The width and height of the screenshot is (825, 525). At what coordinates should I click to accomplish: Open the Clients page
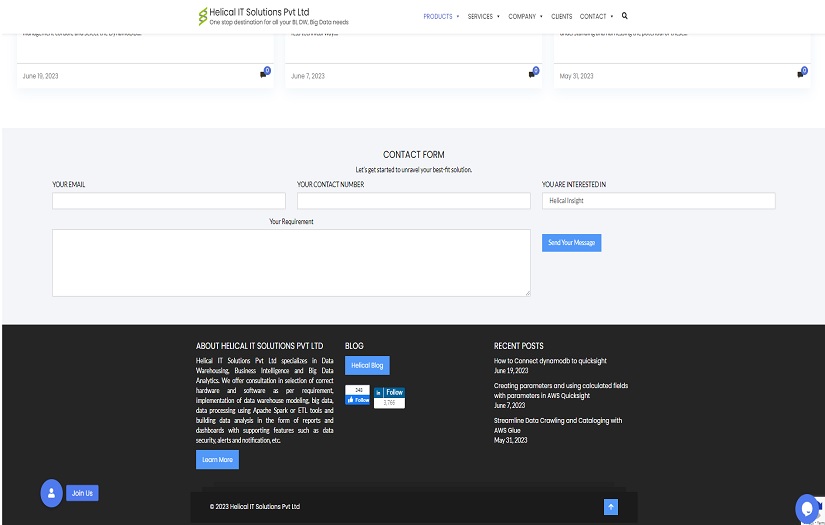click(561, 16)
